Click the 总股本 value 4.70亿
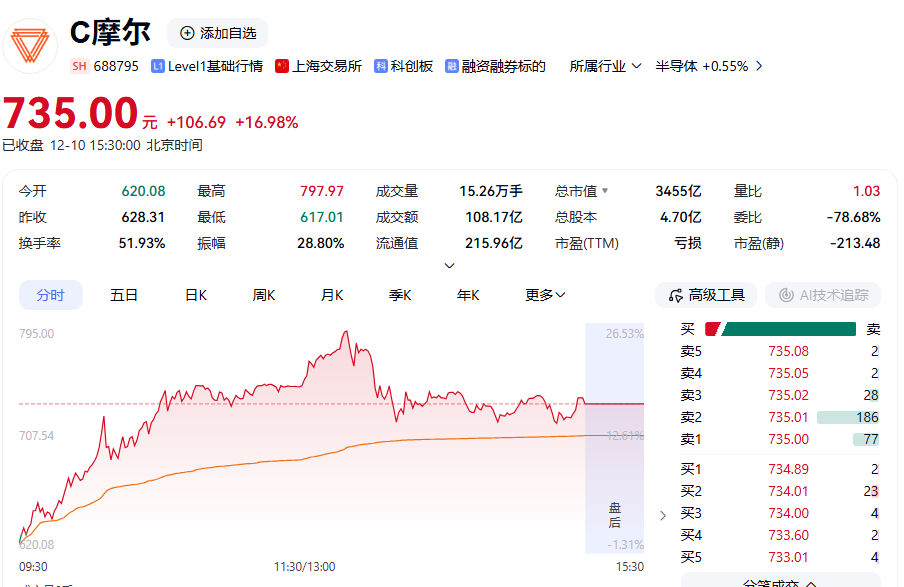The image size is (904, 587). 680,217
